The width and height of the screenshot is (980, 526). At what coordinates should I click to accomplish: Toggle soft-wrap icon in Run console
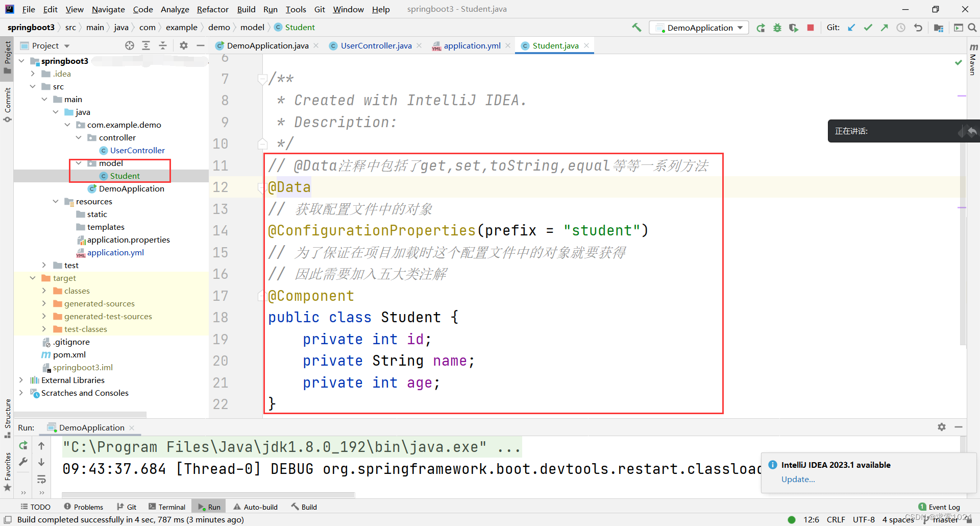(41, 479)
